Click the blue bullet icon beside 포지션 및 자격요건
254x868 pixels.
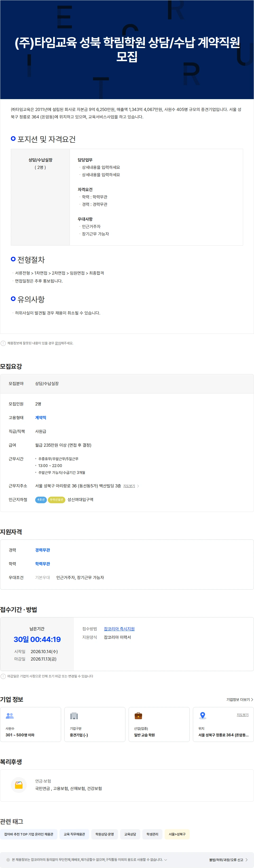pyautogui.click(x=13, y=138)
